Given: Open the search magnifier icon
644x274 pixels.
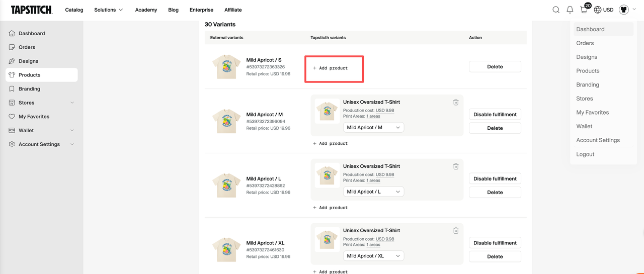Looking at the screenshot, I should tap(556, 10).
